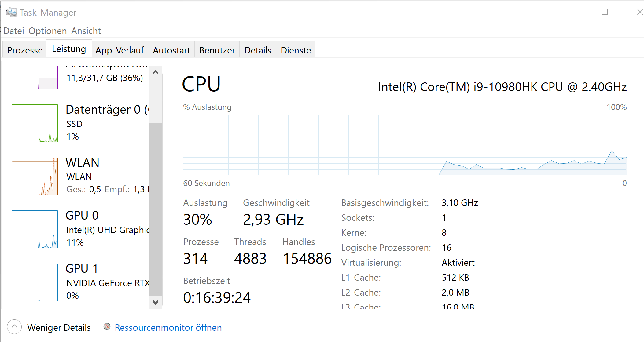The height and width of the screenshot is (342, 644).
Task: Select the GPU 1 NVIDIA graph thumbnail
Action: pyautogui.click(x=35, y=282)
